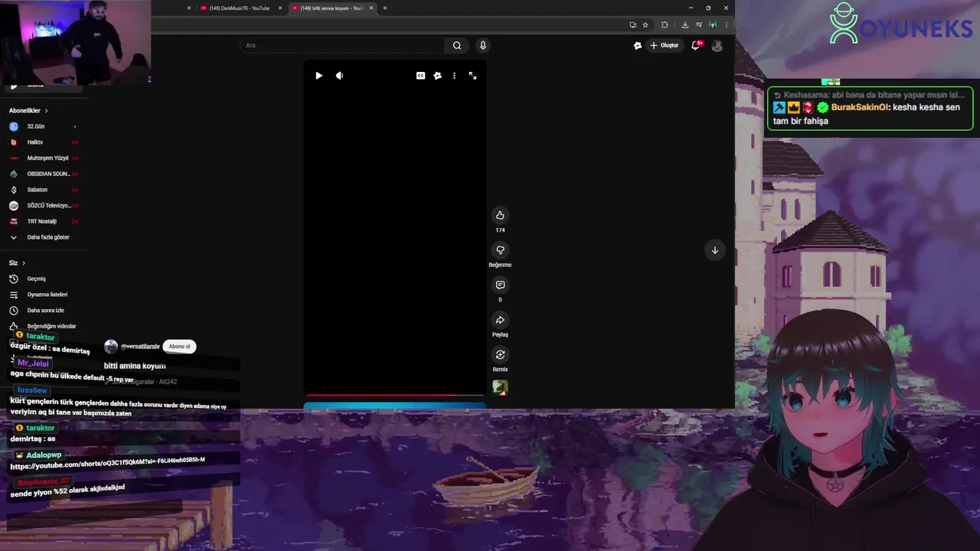
Task: Open YouTube notifications bell
Action: (x=695, y=45)
